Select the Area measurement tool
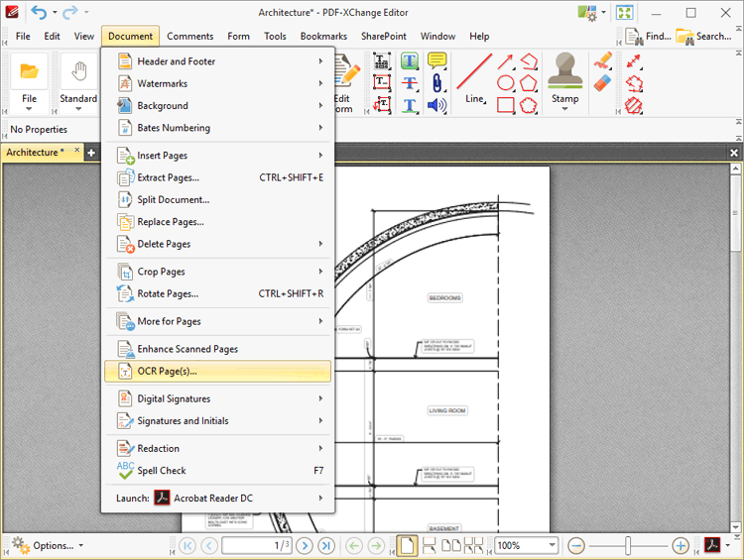 (x=634, y=105)
